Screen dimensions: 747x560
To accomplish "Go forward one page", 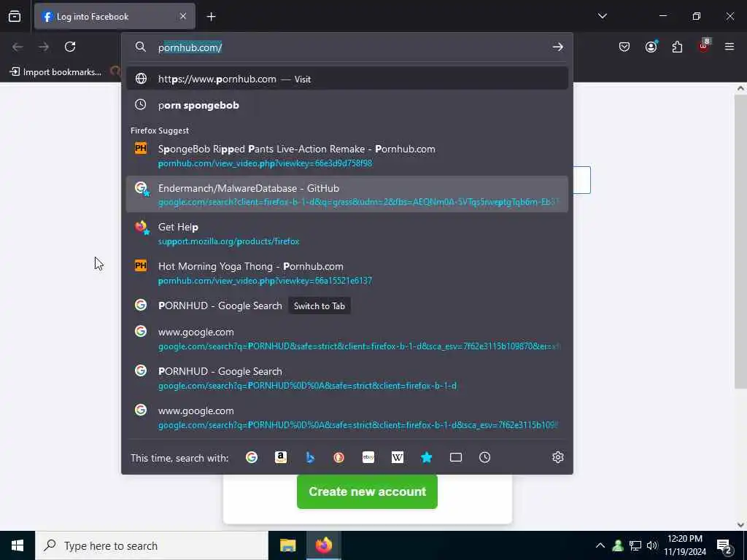I will pos(44,47).
